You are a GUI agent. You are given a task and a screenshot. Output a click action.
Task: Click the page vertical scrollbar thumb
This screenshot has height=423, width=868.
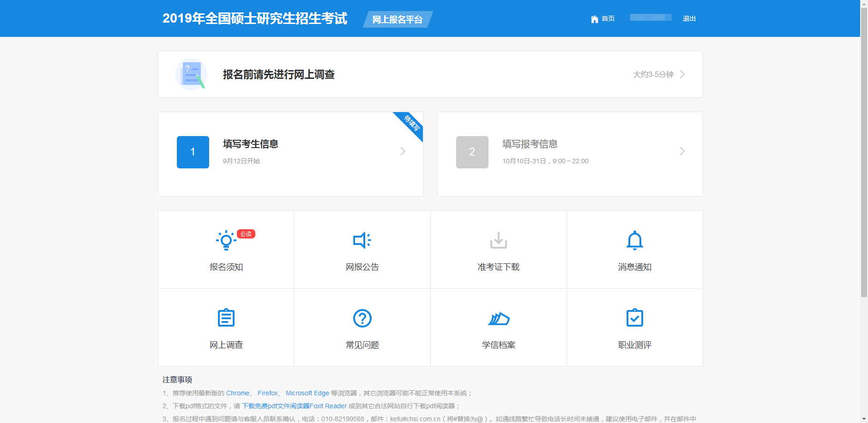pos(864,152)
